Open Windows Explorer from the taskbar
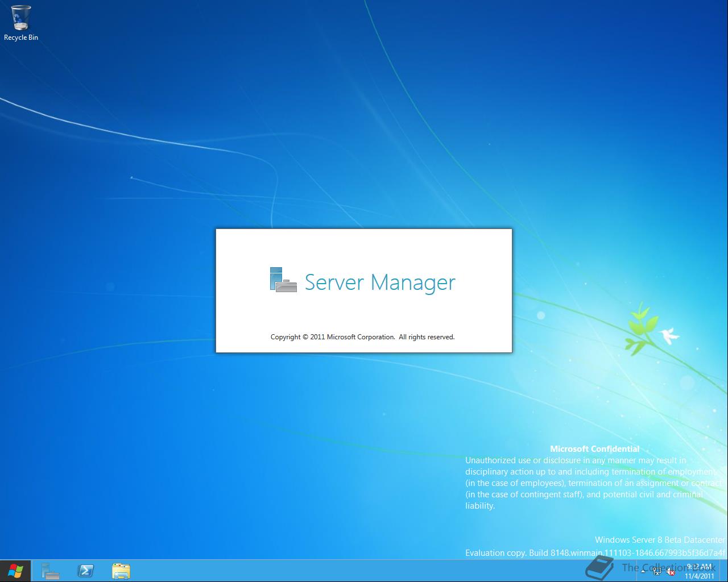 point(121,571)
